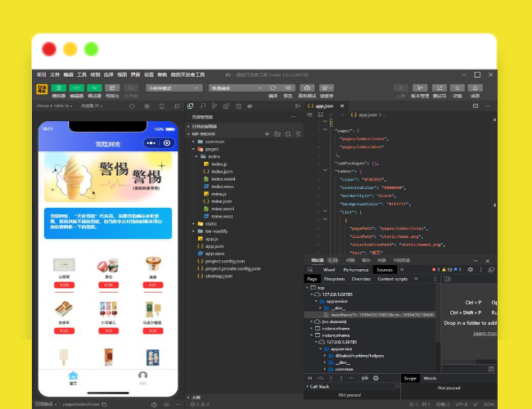Open the Filesystem tab in Sources
This screenshot has height=409, width=532.
[x=334, y=279]
